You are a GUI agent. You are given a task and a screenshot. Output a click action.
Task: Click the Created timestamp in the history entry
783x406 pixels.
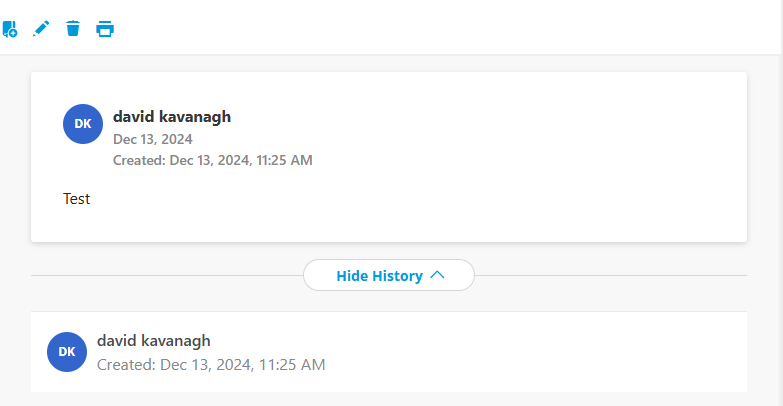(211, 364)
